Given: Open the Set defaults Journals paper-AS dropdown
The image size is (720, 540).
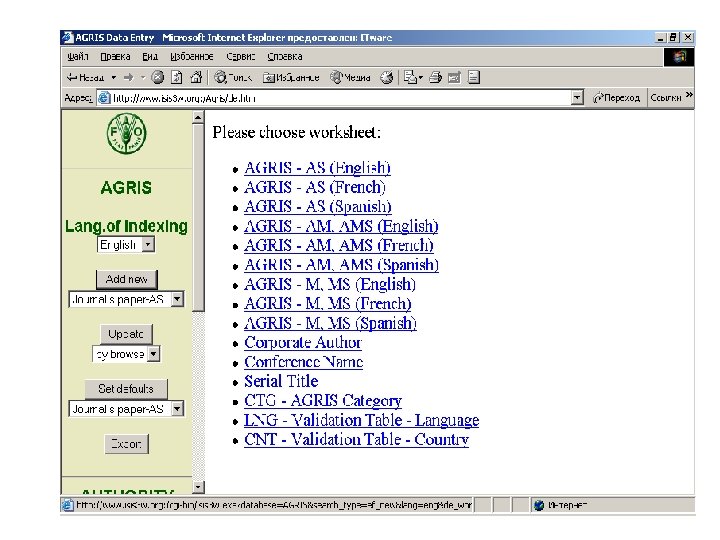Looking at the screenshot, I should coord(177,409).
